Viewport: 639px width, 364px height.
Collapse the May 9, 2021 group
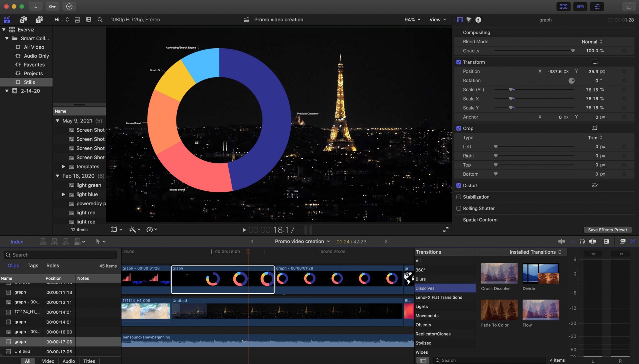[x=58, y=121]
